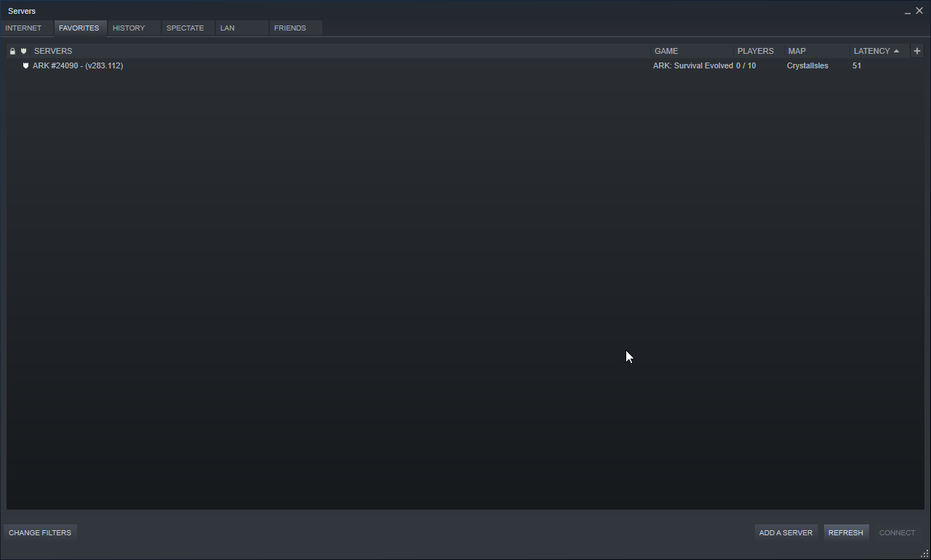This screenshot has width=931, height=560.
Task: Click the Latency sort arrow indicator
Action: [x=896, y=51]
